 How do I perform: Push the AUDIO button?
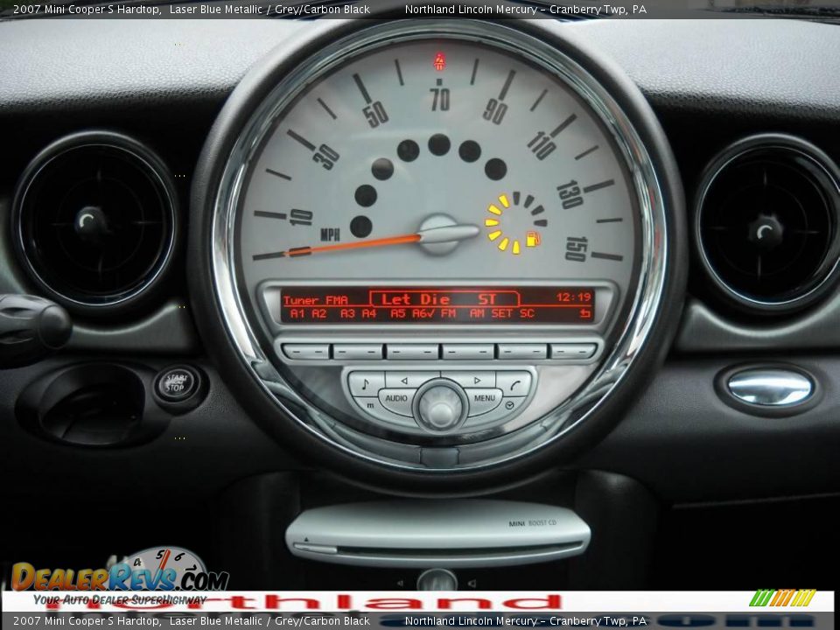click(395, 399)
